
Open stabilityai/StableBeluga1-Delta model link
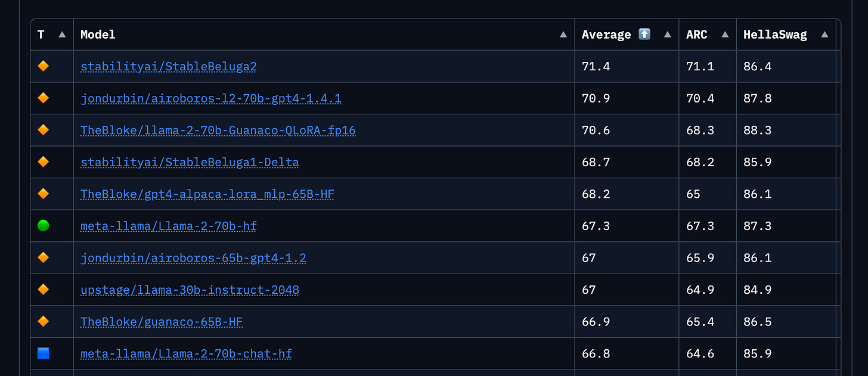point(190,162)
